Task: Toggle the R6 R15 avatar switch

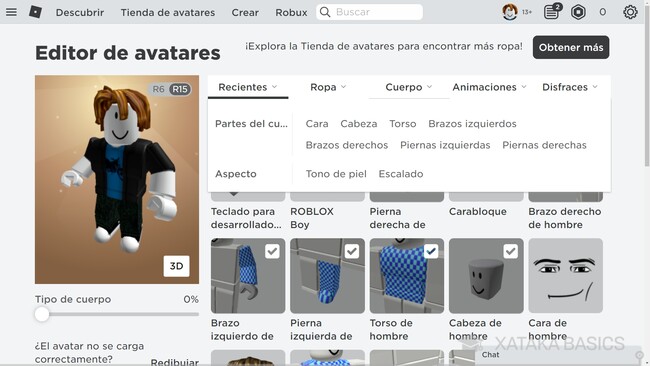Action: coord(170,89)
